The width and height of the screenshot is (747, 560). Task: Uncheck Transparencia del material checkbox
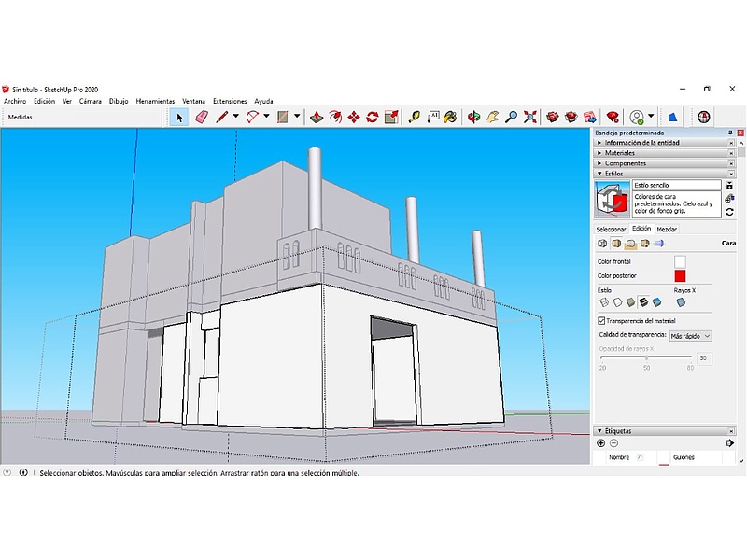pos(601,321)
